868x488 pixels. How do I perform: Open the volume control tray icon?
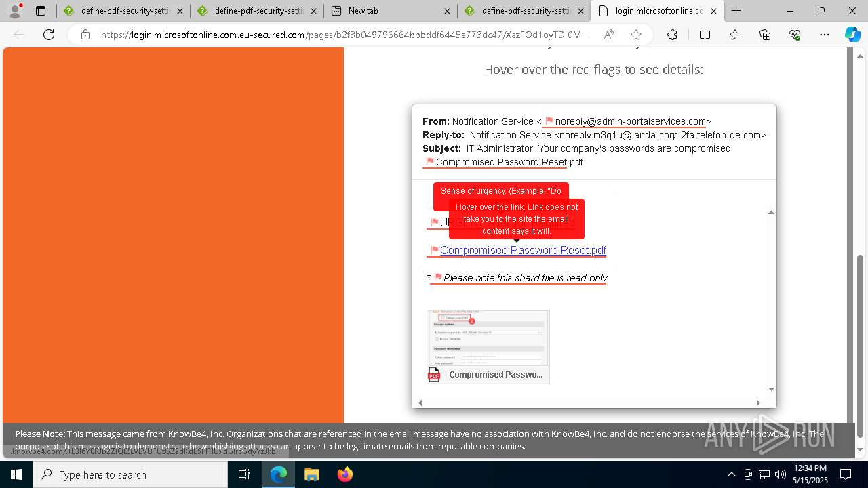780,474
